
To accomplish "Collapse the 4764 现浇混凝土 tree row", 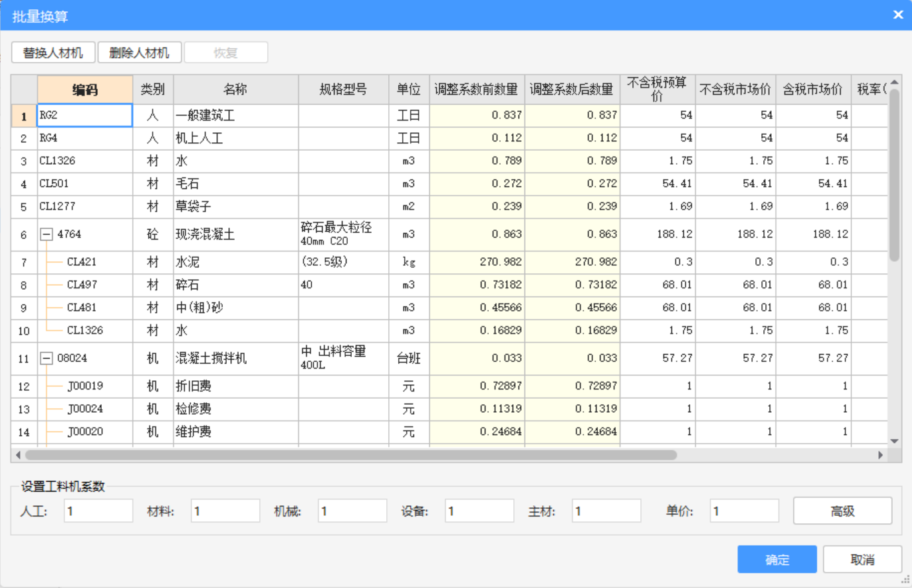I will coord(46,235).
